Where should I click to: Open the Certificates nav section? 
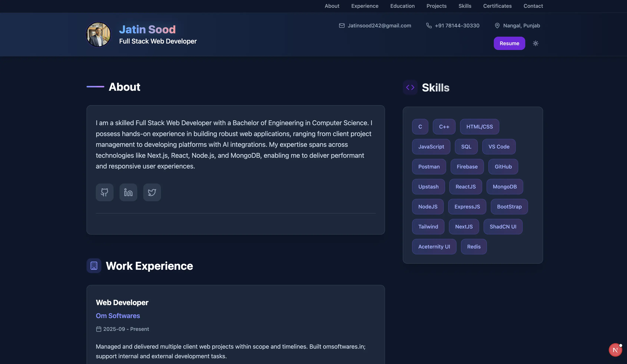pyautogui.click(x=497, y=6)
